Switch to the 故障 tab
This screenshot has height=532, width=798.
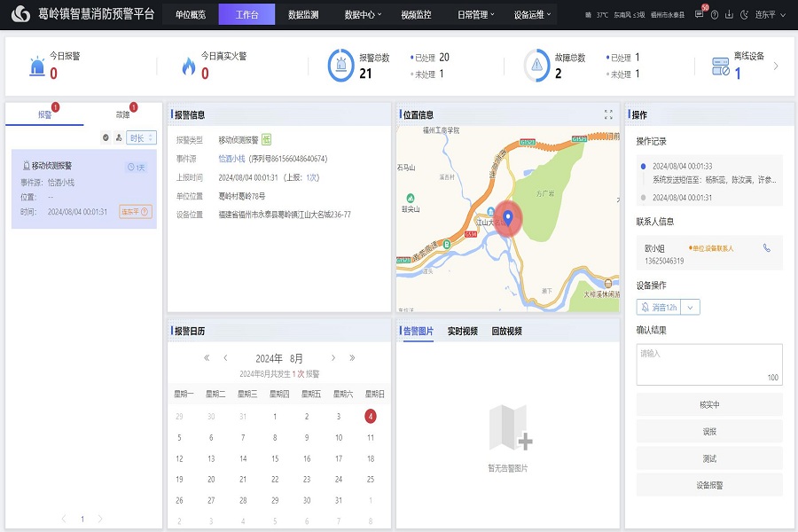(122, 114)
